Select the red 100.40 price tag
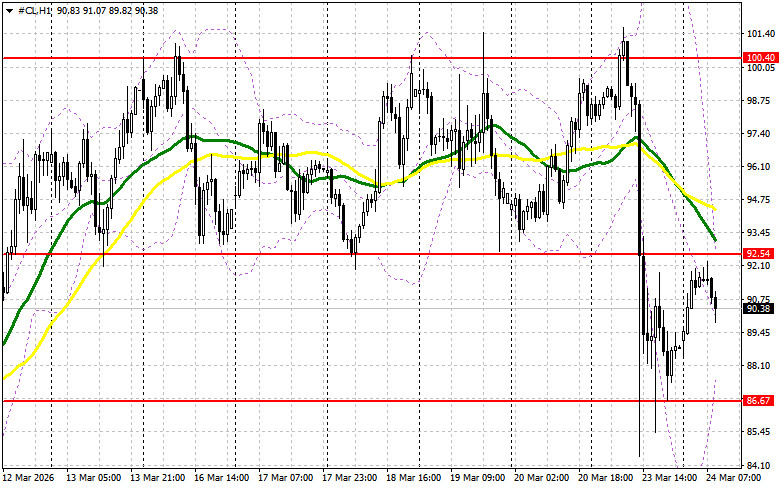Screen dimensions: 781x489 tap(760, 58)
